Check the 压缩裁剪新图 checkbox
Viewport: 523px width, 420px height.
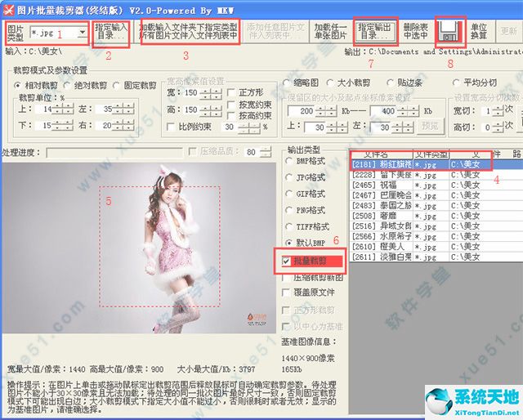(x=286, y=278)
